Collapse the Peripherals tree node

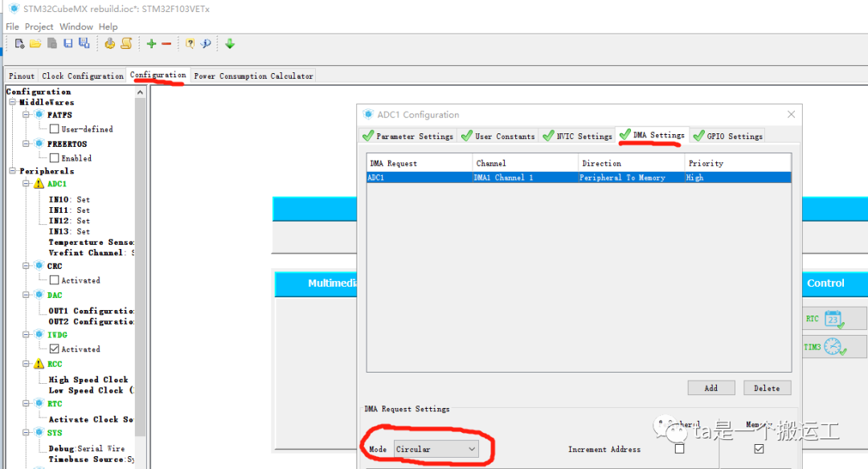12,171
